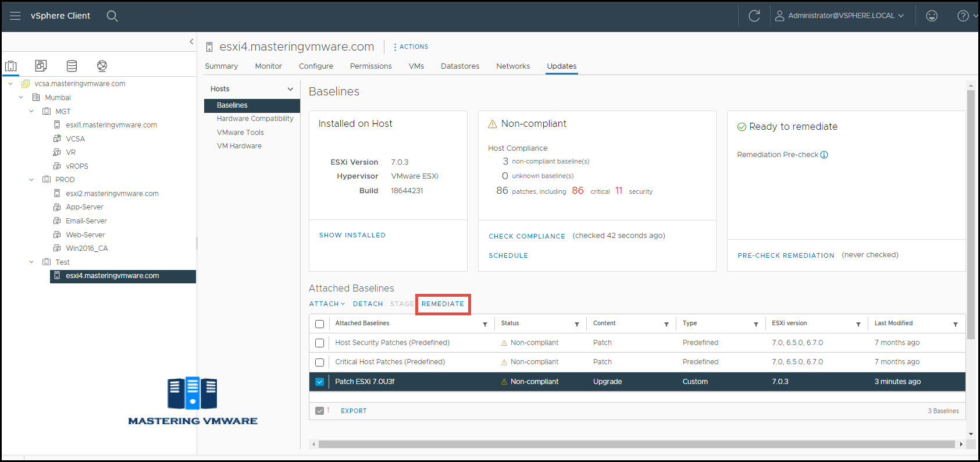Click the VCSA virtual machine icon
The height and width of the screenshot is (462, 980).
57,138
